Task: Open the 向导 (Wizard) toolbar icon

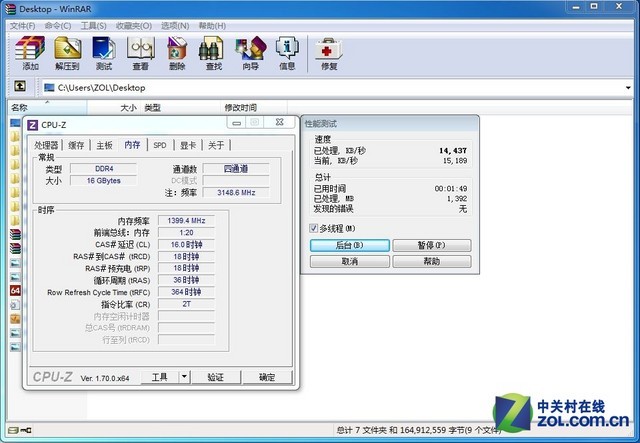Action: tap(250, 53)
